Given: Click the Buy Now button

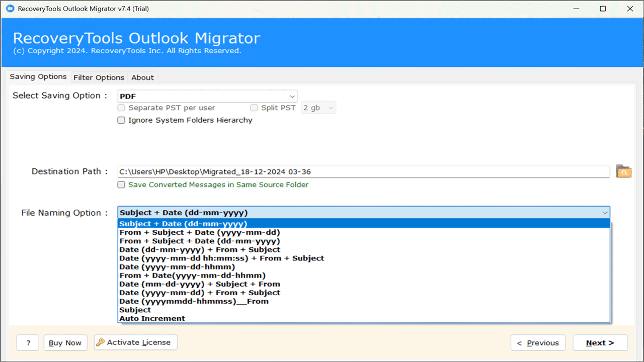Looking at the screenshot, I should pyautogui.click(x=65, y=342).
